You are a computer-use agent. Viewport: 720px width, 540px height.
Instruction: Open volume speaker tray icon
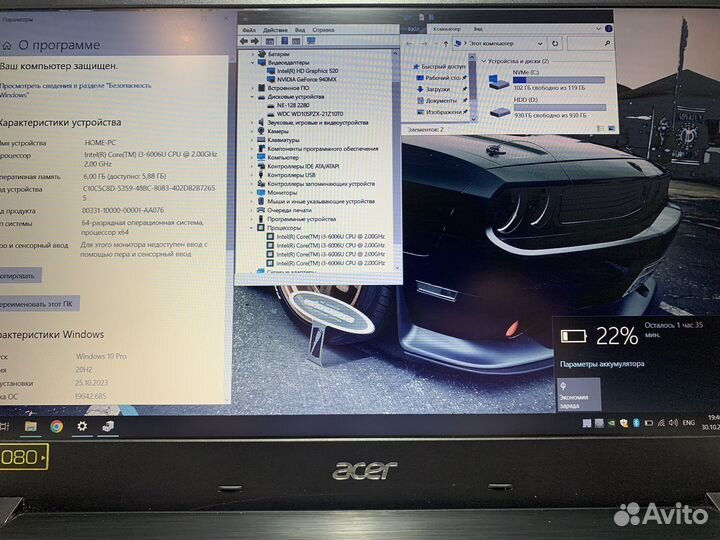[x=673, y=423]
